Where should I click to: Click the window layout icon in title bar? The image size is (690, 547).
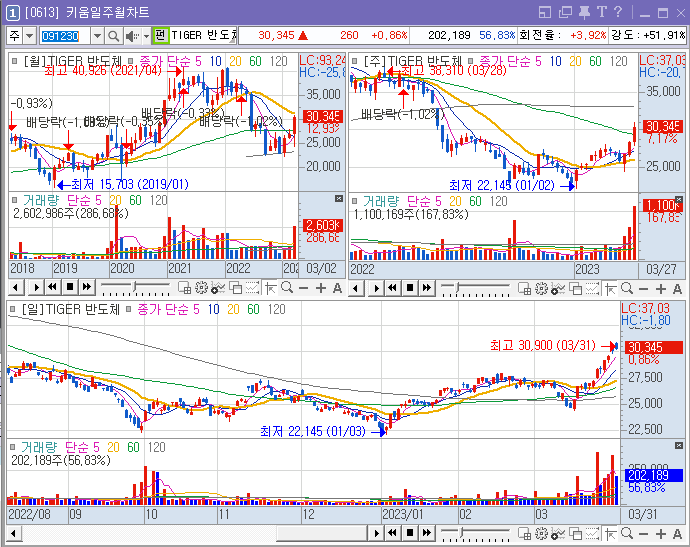545,12
